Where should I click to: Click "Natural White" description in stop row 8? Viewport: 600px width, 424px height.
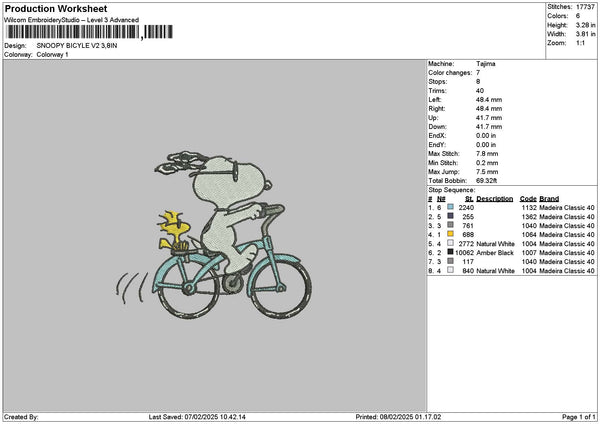[x=496, y=271]
